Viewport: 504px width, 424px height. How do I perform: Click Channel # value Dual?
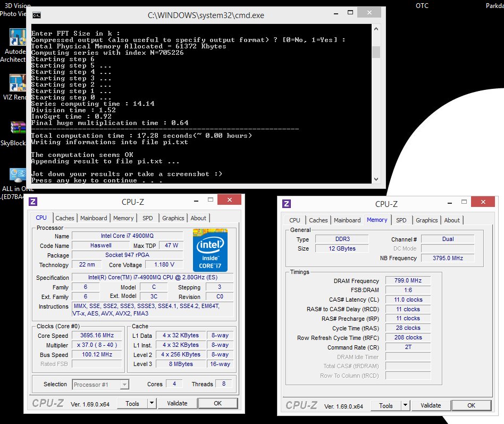(x=448, y=239)
